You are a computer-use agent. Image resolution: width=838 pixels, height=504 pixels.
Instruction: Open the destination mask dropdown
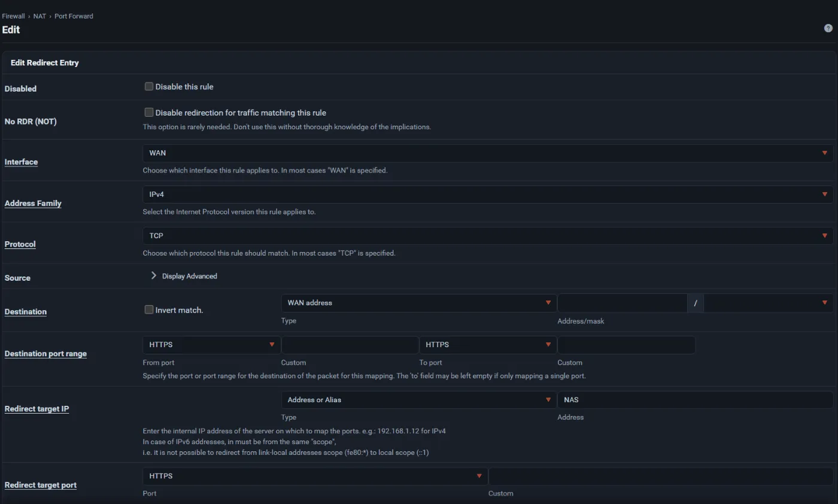769,303
